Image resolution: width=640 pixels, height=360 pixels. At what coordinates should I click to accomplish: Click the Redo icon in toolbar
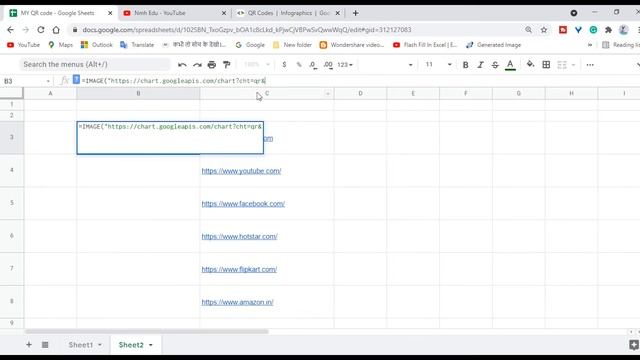[197, 64]
